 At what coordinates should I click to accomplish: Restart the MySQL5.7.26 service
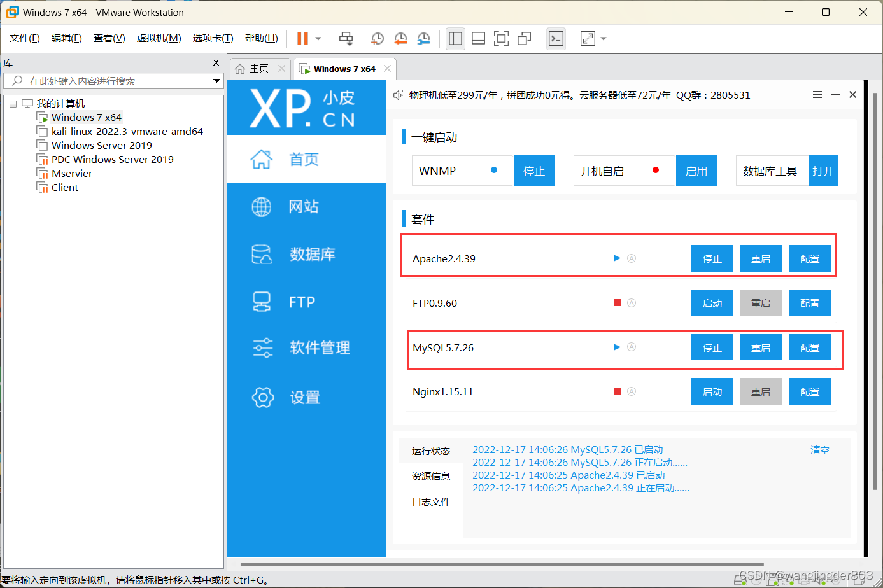click(x=761, y=347)
